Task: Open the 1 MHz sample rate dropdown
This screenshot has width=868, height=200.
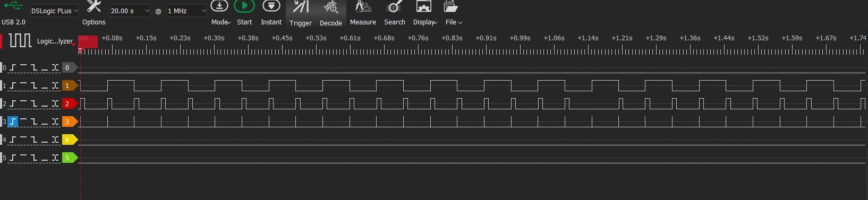Action: [x=186, y=11]
